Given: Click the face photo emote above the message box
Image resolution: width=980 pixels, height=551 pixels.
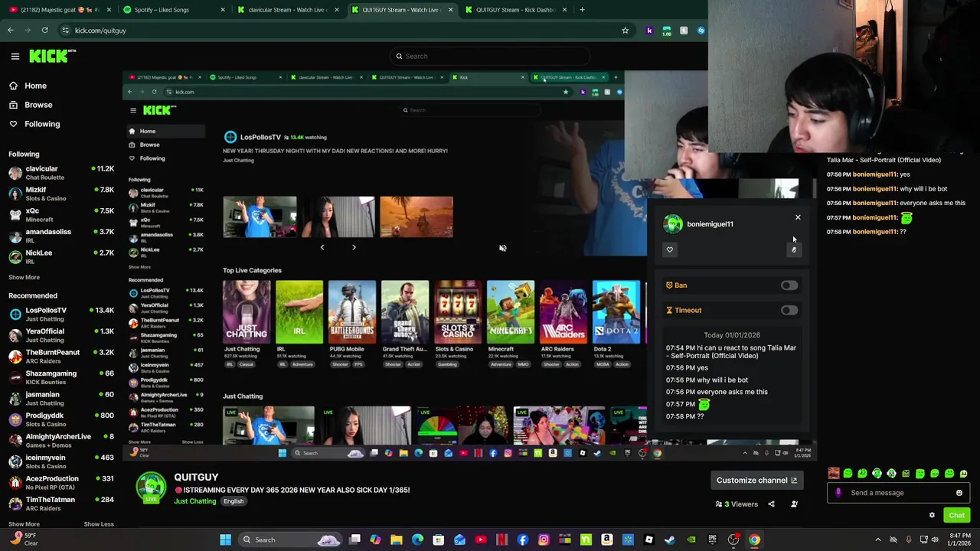Looking at the screenshot, I should click(834, 474).
